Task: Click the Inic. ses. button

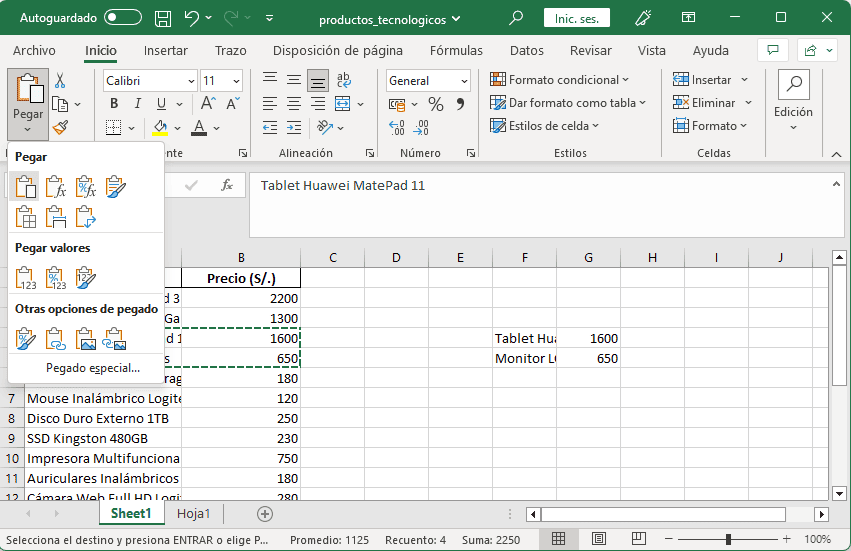Action: click(x=576, y=18)
